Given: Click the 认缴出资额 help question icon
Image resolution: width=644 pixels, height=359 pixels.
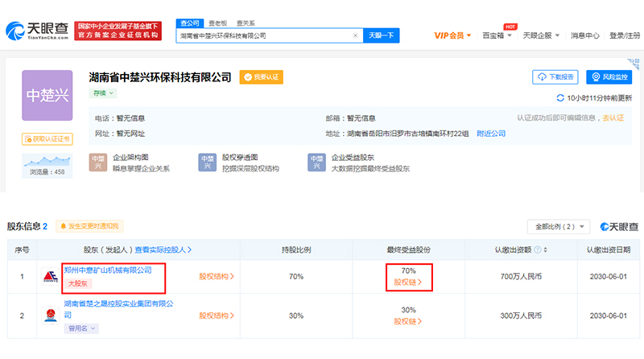Looking at the screenshot, I should pos(537,250).
